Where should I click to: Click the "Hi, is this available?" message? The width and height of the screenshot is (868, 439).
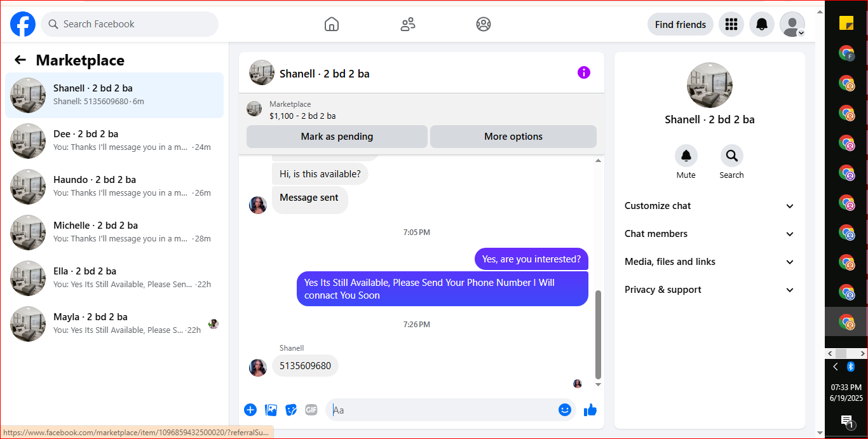tap(320, 173)
